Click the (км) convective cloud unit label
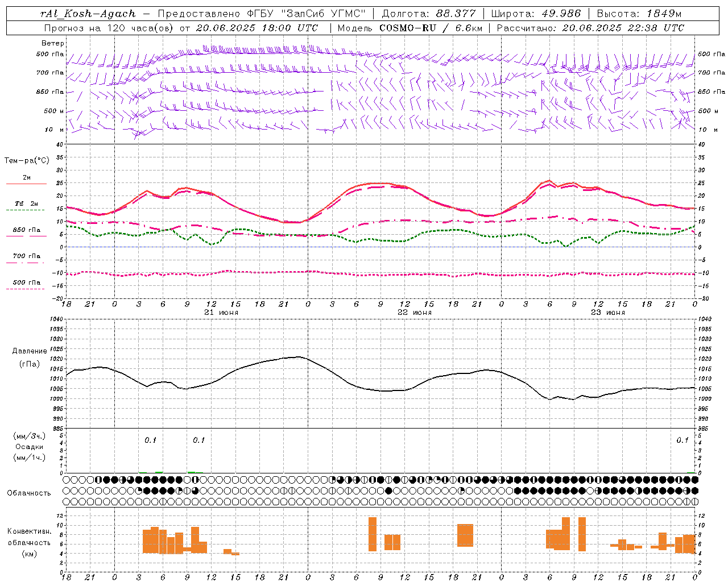This screenshot has width=728, height=582. point(30,554)
